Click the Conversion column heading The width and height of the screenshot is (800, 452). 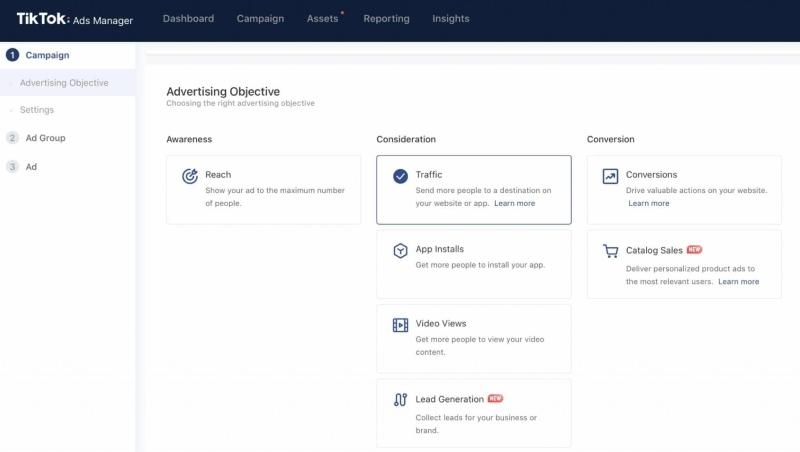pos(610,139)
